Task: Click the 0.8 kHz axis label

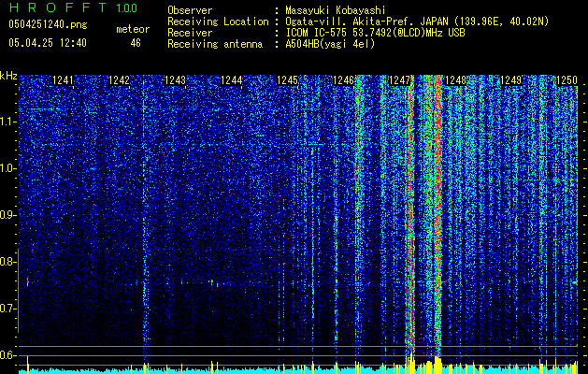Action: pos(7,262)
